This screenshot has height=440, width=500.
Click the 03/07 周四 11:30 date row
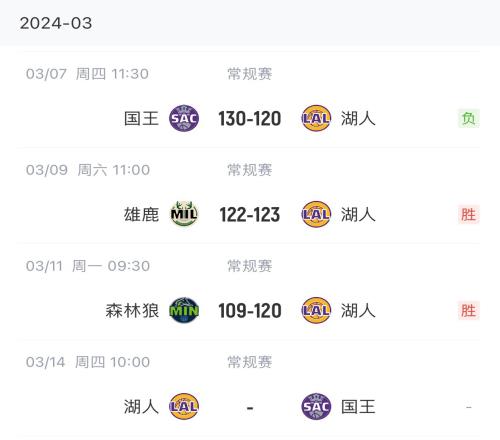point(87,74)
